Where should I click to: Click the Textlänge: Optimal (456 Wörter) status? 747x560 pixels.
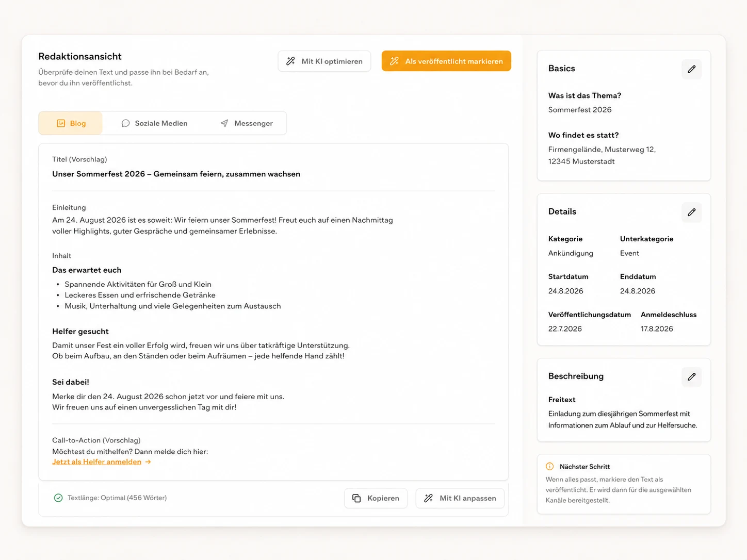click(117, 498)
